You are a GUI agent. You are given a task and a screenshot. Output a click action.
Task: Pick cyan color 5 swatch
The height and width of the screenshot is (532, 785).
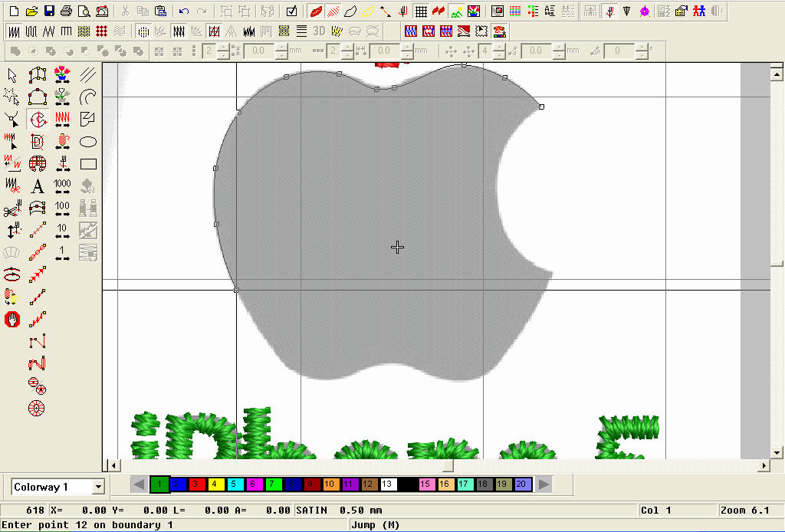[x=234, y=484]
